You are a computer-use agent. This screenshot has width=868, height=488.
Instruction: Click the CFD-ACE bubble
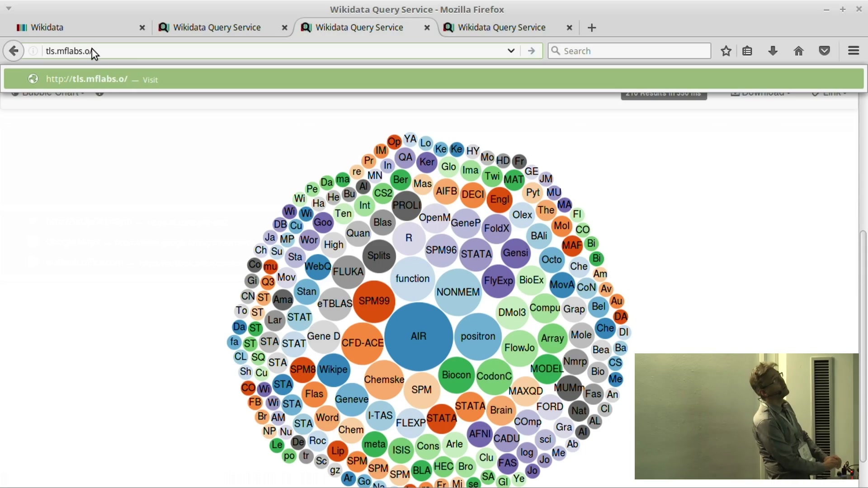[x=362, y=343]
